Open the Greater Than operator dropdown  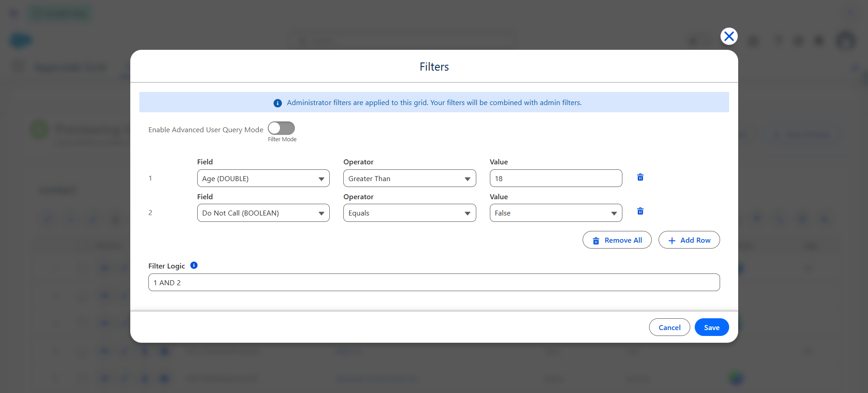pos(409,178)
